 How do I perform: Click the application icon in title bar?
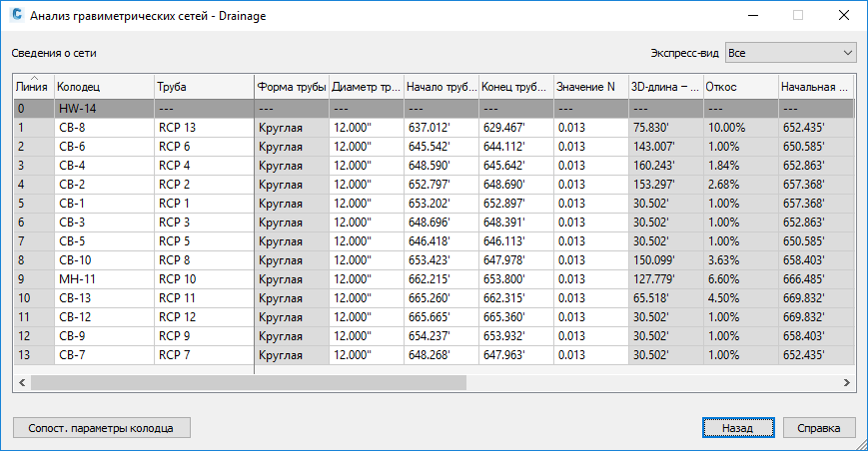point(17,15)
